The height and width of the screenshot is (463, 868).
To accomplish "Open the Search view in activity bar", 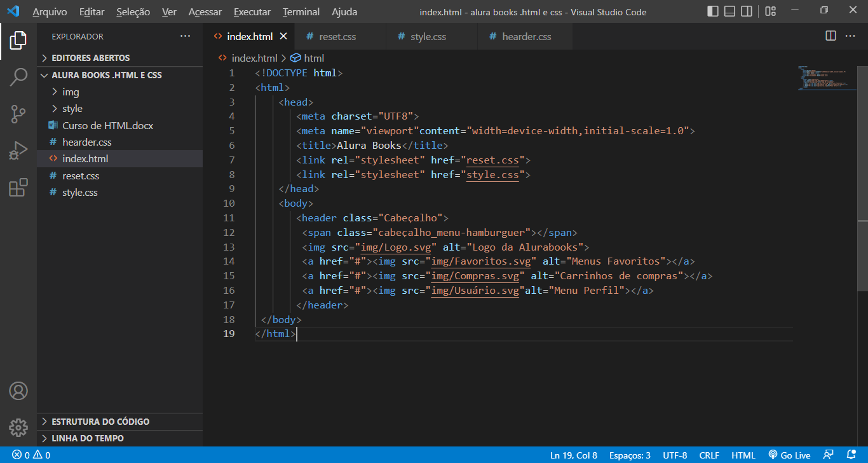I will (x=18, y=77).
